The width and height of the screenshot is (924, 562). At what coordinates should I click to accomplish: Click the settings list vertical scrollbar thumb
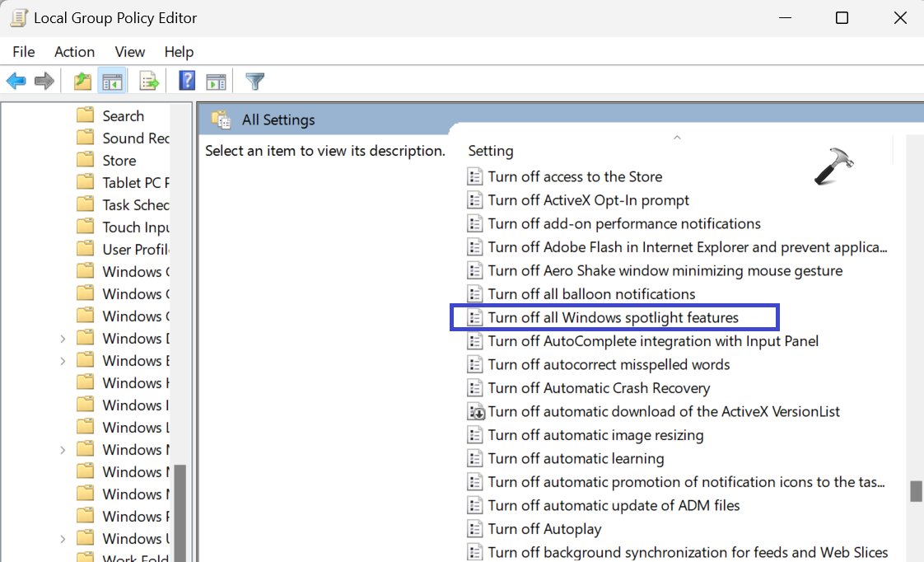915,491
